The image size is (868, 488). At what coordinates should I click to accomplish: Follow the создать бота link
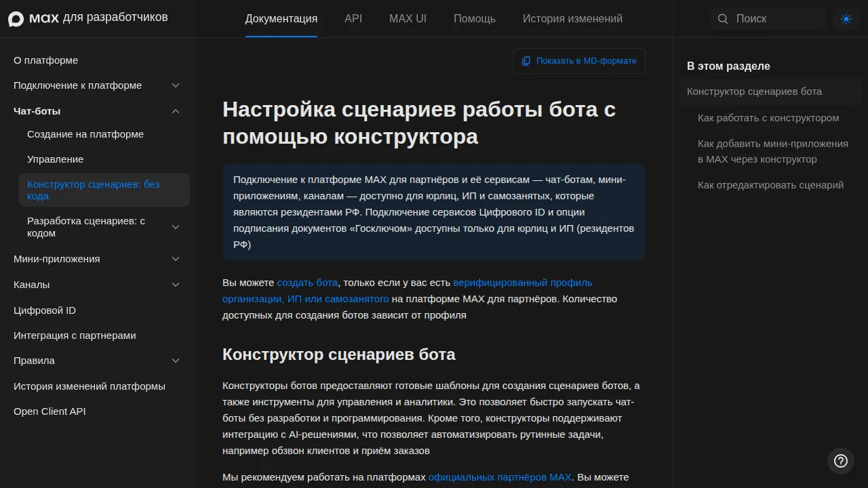click(x=307, y=283)
